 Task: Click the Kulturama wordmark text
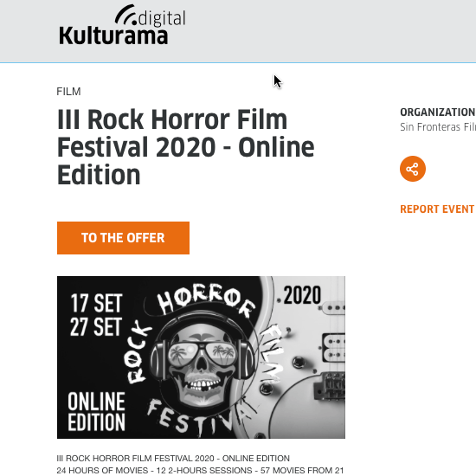[113, 36]
